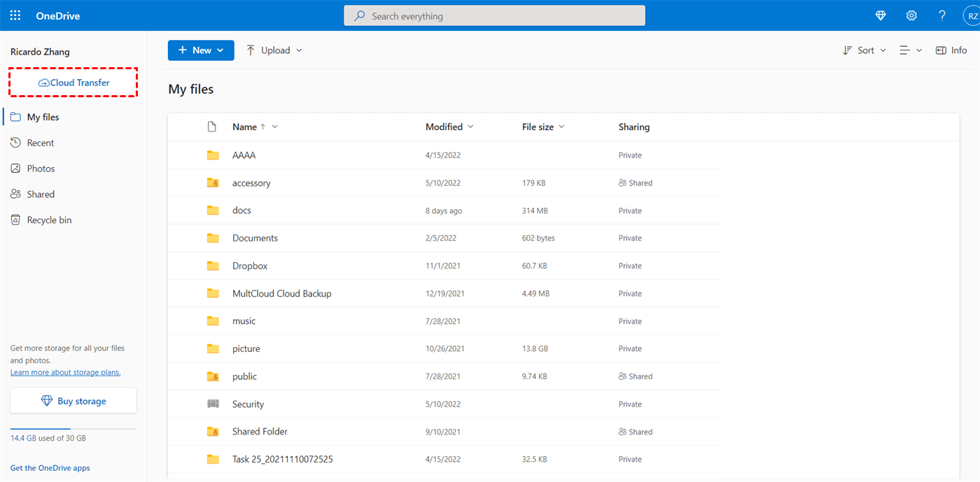
Task: Switch to the Shared section
Action: click(x=41, y=194)
